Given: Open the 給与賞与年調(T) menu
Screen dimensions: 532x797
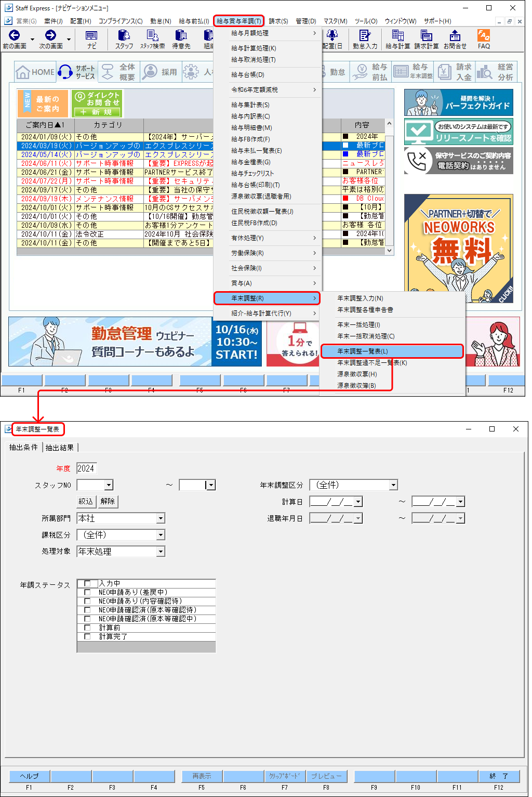Looking at the screenshot, I should point(239,21).
